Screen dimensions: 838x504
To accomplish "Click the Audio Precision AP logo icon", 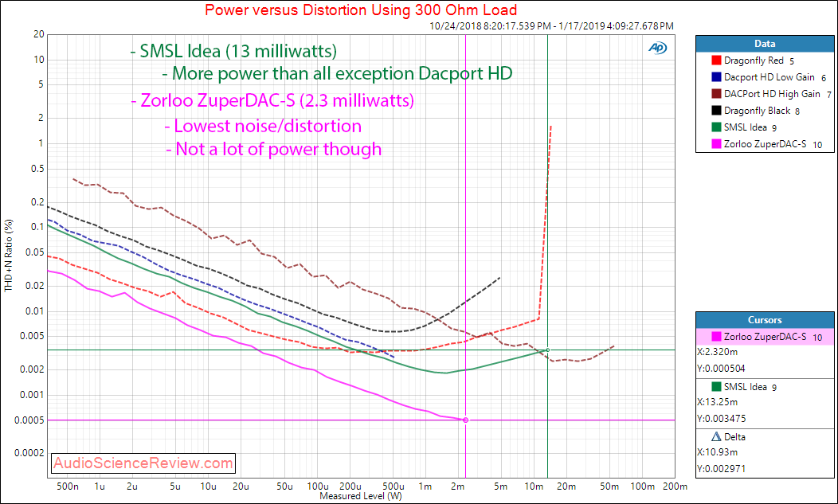I will (x=657, y=48).
